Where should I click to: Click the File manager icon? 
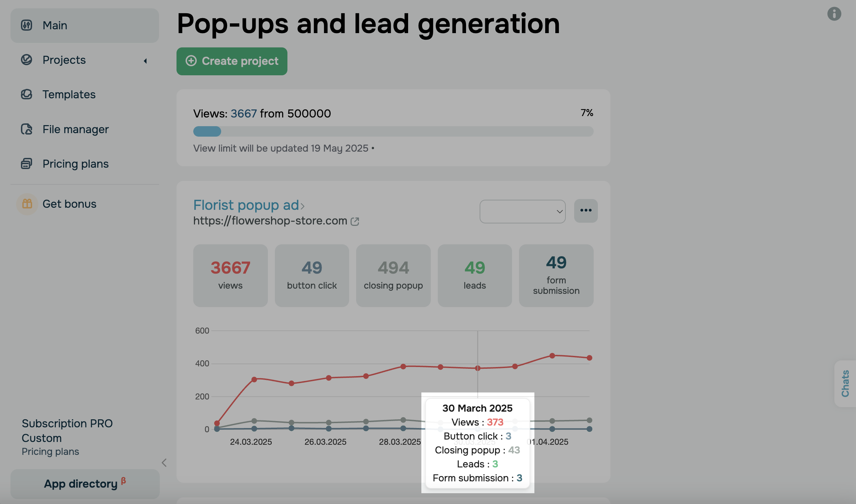[x=27, y=129]
